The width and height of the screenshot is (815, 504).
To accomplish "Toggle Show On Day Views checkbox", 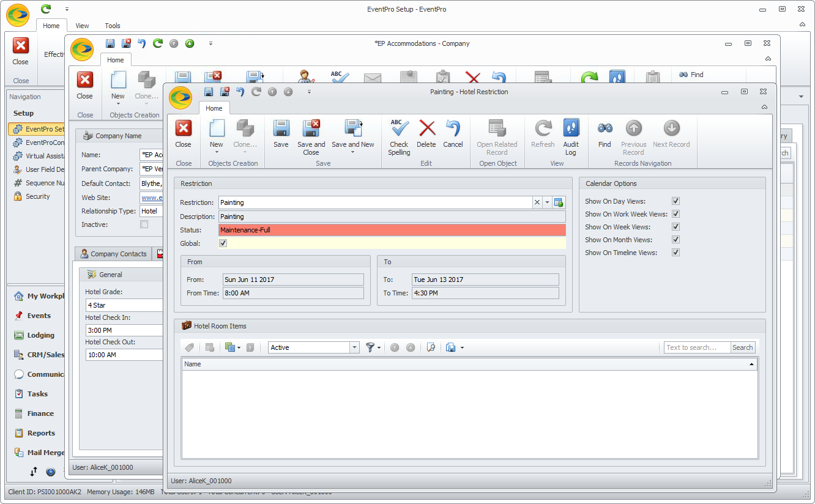I will [x=675, y=201].
